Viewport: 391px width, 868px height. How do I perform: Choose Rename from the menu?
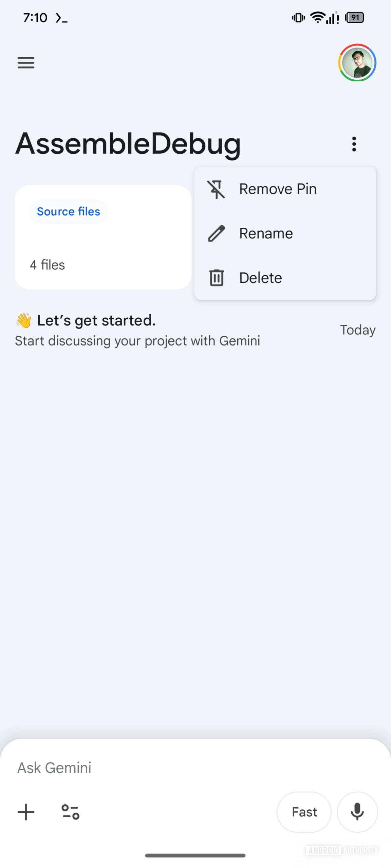[x=266, y=234]
